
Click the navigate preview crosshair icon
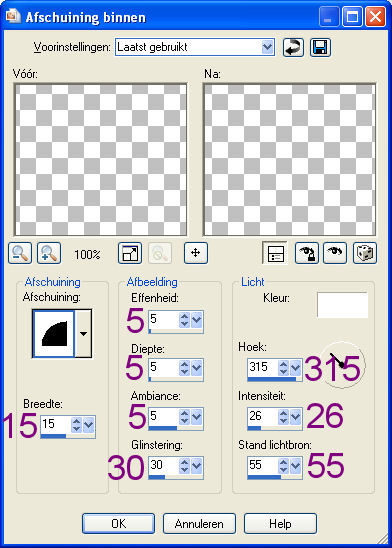[196, 253]
